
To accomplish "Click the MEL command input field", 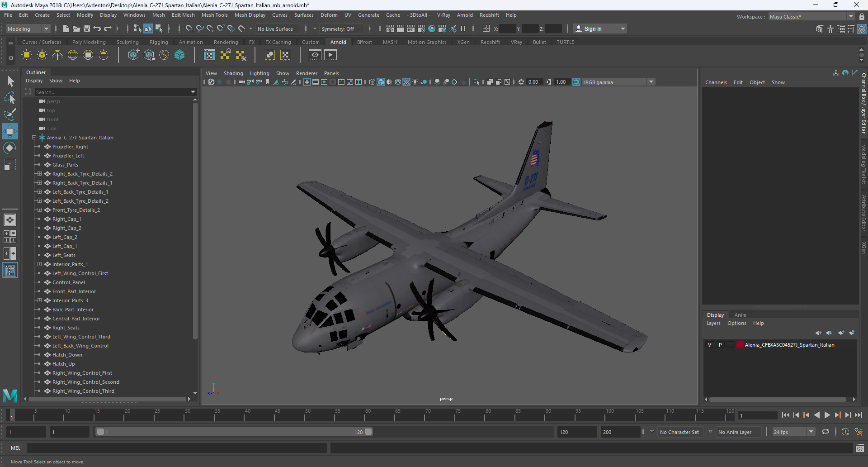I will pos(177,448).
